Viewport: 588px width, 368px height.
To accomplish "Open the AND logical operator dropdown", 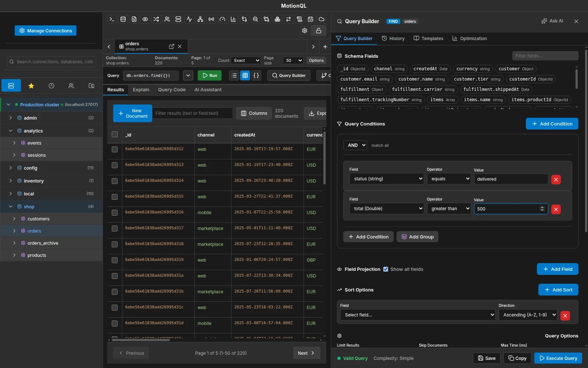I will click(x=355, y=145).
